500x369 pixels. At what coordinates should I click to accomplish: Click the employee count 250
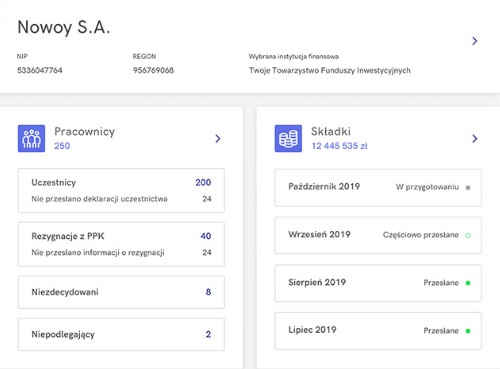62,146
